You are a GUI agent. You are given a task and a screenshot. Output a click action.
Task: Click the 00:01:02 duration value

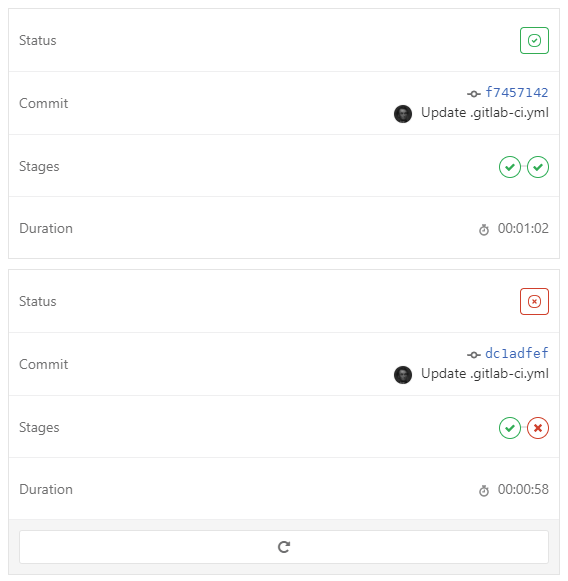click(523, 228)
